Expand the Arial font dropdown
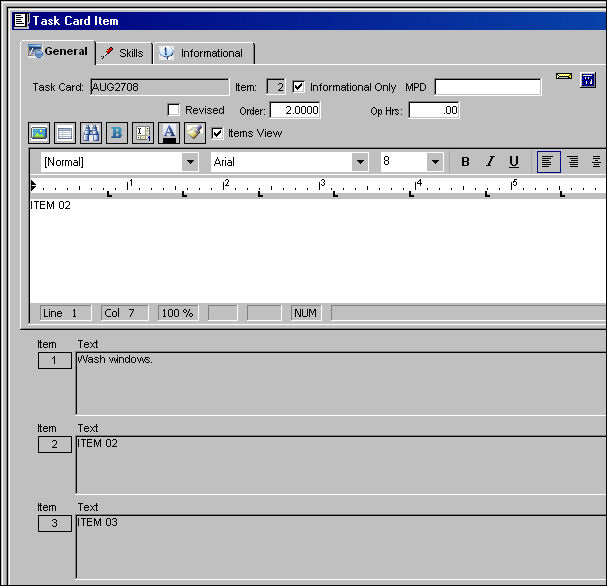 pos(360,162)
